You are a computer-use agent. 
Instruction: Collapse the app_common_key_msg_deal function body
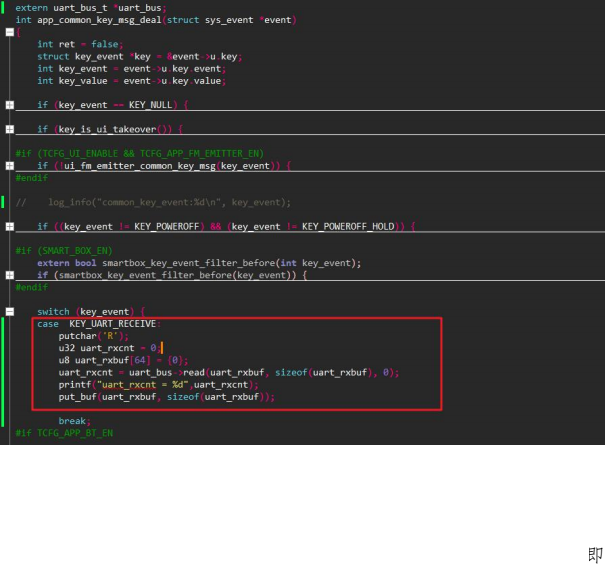pos(10,32)
